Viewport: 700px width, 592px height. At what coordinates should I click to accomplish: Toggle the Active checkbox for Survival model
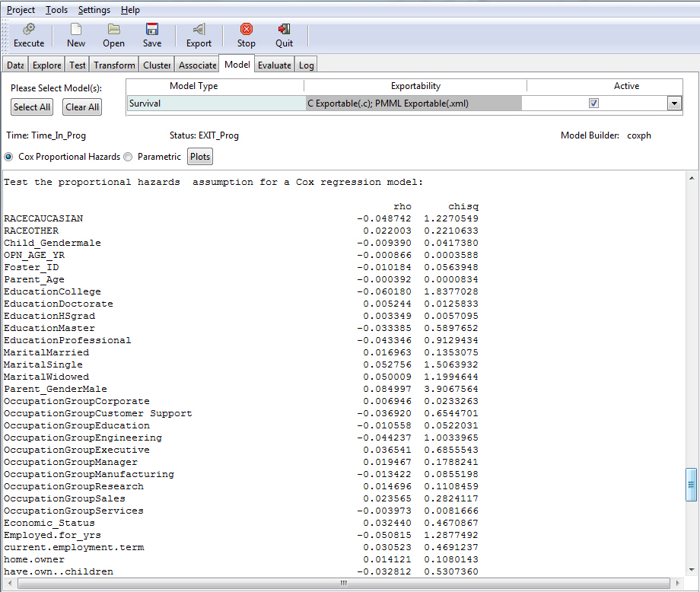pyautogui.click(x=593, y=103)
